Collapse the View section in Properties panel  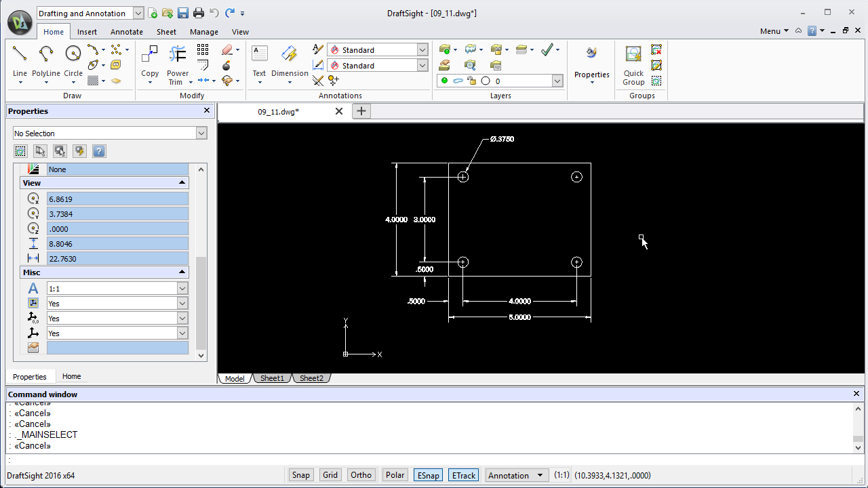pyautogui.click(x=181, y=182)
